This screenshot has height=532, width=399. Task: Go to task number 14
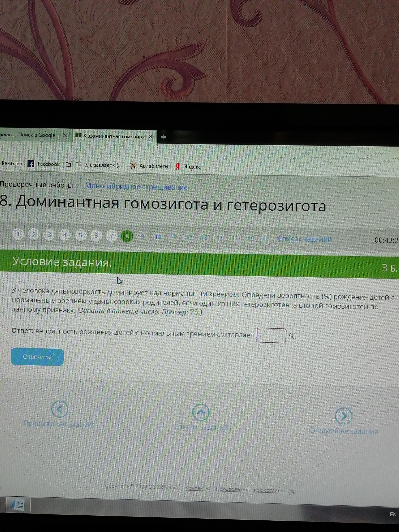tap(220, 238)
